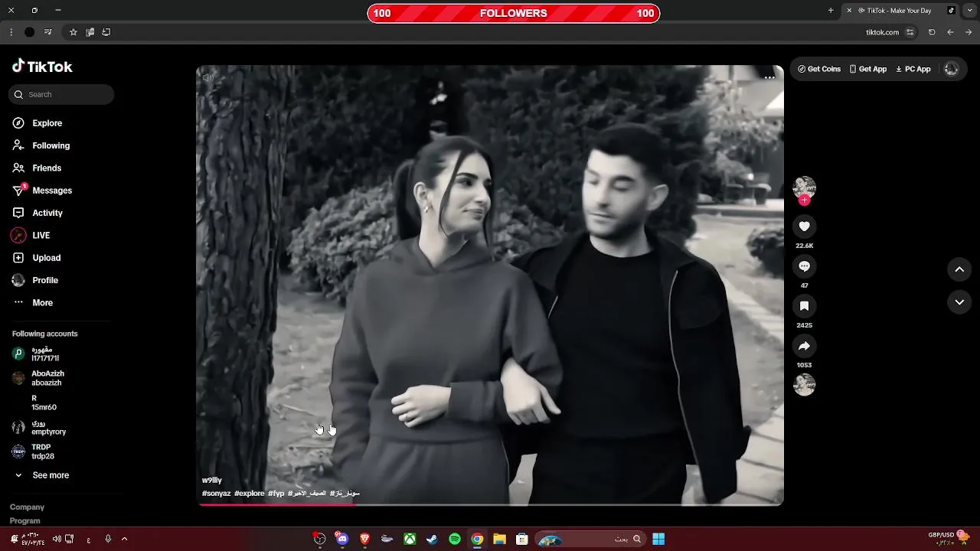Like the video with heart icon

[804, 227]
